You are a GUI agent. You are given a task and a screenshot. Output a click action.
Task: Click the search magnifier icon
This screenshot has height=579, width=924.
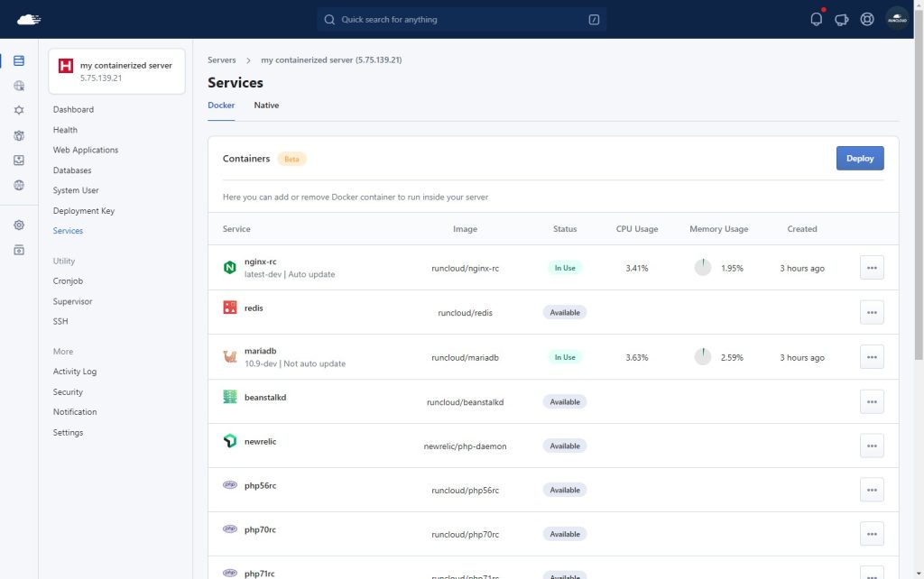[x=329, y=20]
